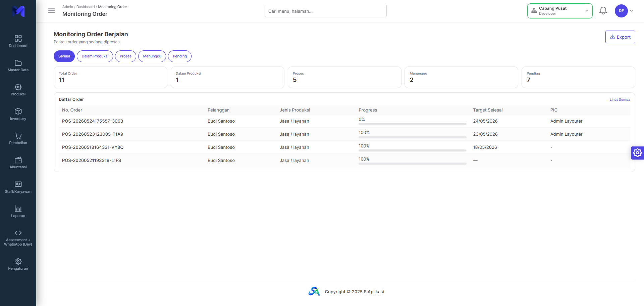Click the No. Order column header
This screenshot has width=644, height=306.
tap(72, 110)
